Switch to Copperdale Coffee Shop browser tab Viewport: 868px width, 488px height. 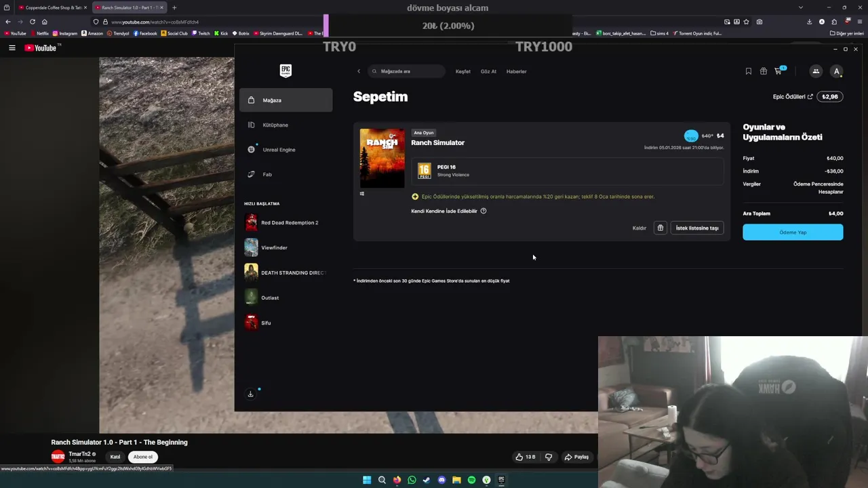point(52,7)
